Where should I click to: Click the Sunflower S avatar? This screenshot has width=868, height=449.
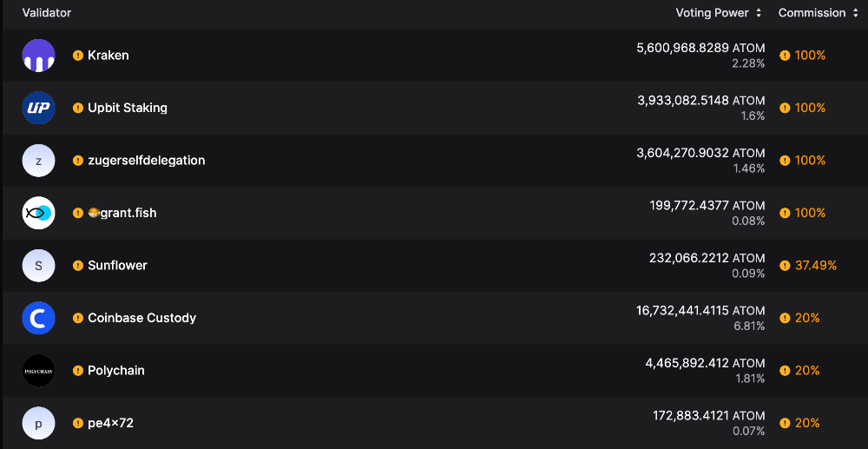pyautogui.click(x=39, y=266)
